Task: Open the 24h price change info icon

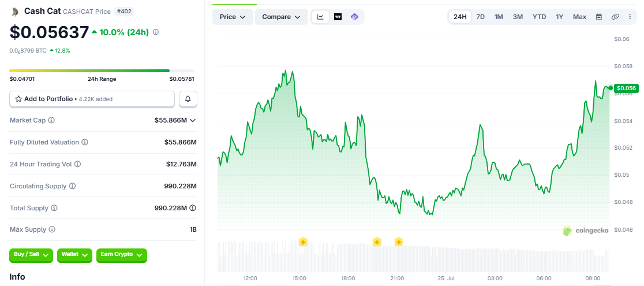Action: [x=156, y=32]
